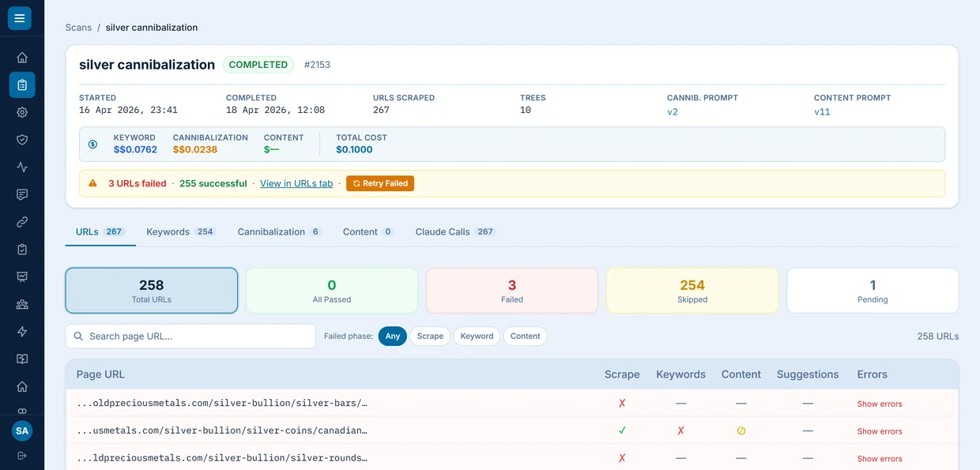Open the presentation chart icon in sidebar
Viewport: 980px width, 470px height.
(x=22, y=276)
